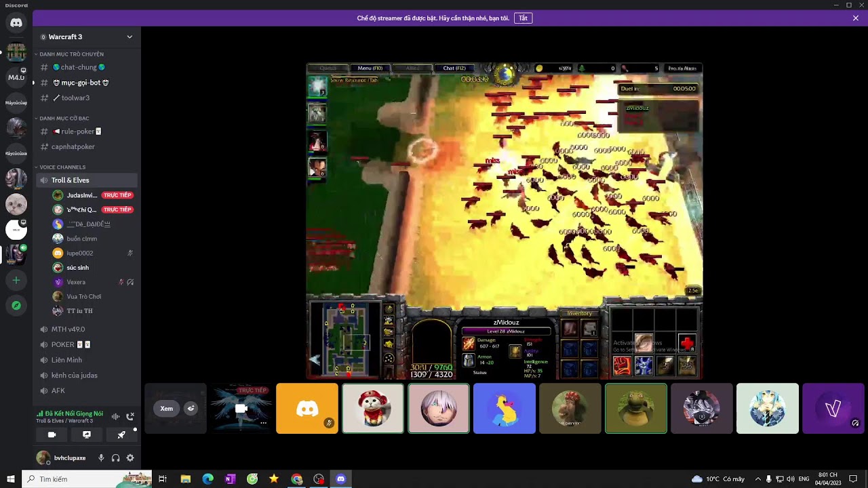Click the Inventory label in game HUD
The width and height of the screenshot is (868, 488).
[579, 313]
